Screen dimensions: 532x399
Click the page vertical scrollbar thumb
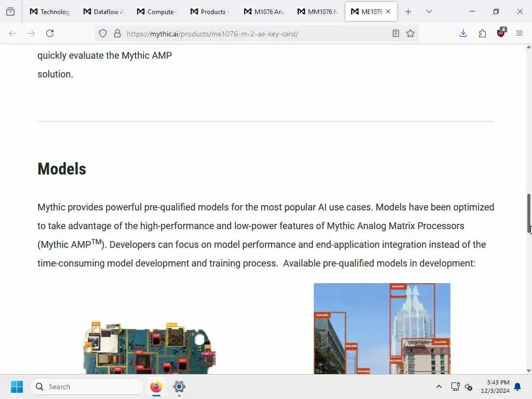coord(528,214)
